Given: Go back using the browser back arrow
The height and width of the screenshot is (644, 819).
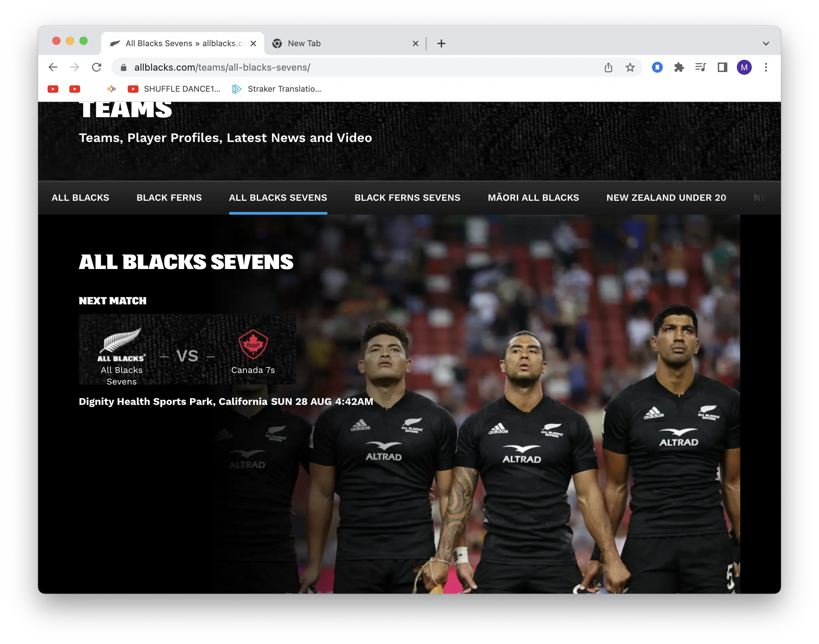Looking at the screenshot, I should (53, 68).
